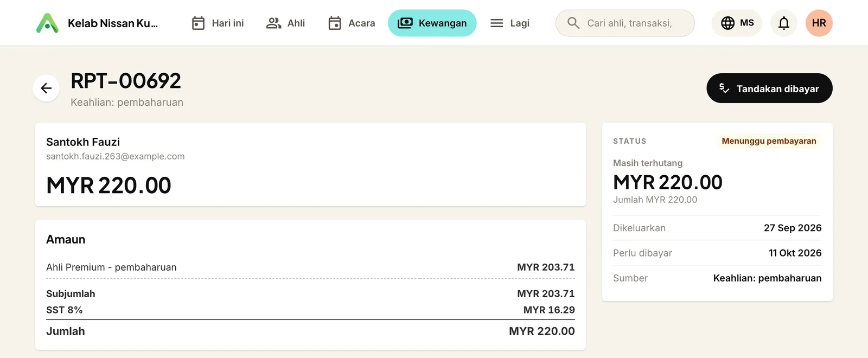
Task: Click issued date 27 Sep 2026
Action: point(793,228)
